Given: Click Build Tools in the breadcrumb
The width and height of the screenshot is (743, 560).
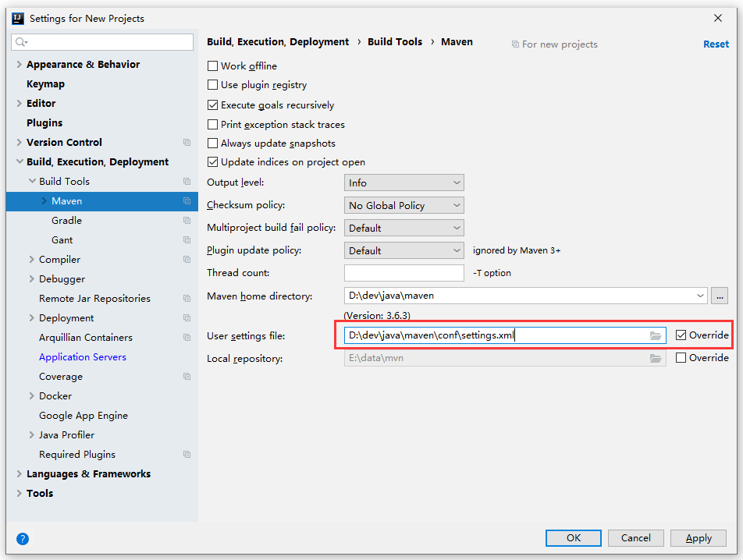Looking at the screenshot, I should [395, 42].
